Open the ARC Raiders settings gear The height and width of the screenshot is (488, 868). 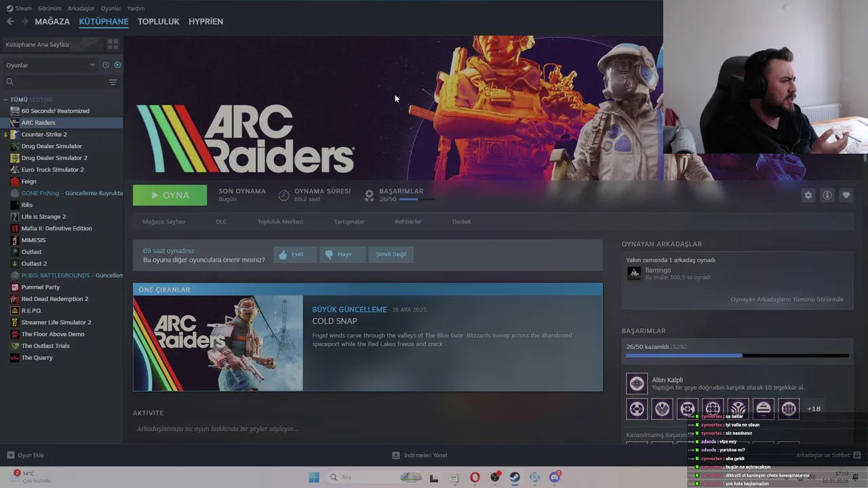click(808, 195)
